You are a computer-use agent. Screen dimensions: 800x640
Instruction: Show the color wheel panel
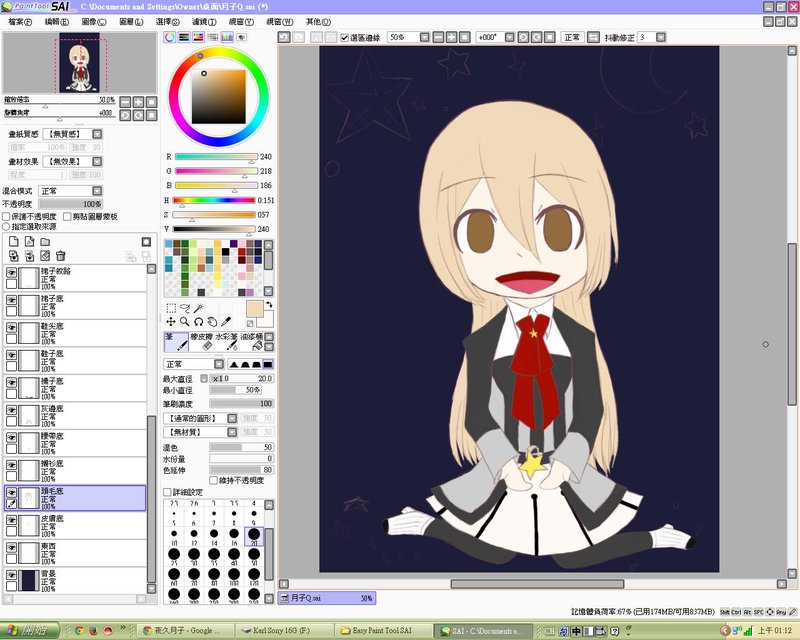pos(169,37)
